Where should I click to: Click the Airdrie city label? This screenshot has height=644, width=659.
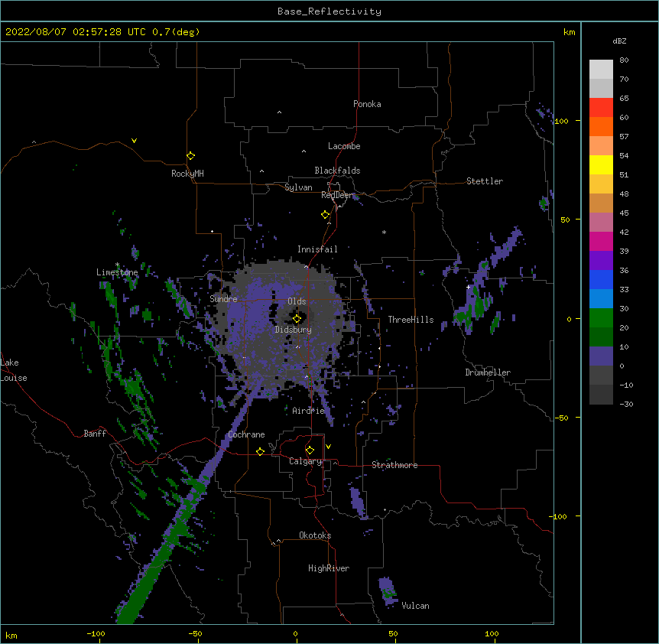309,411
